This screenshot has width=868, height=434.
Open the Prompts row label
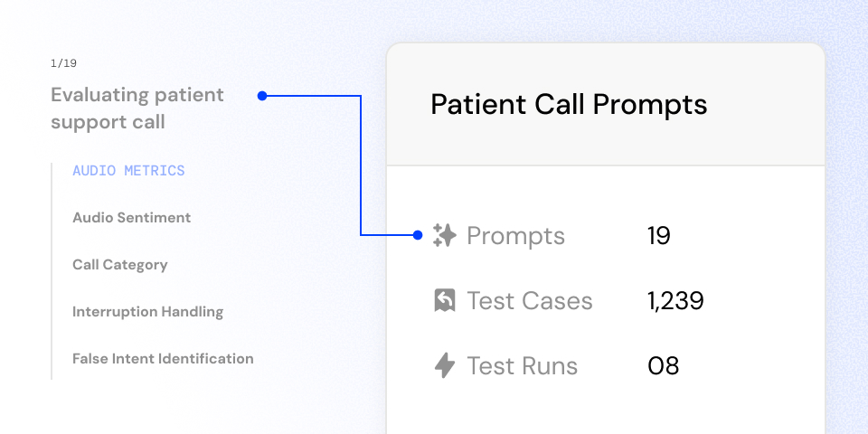(x=515, y=236)
